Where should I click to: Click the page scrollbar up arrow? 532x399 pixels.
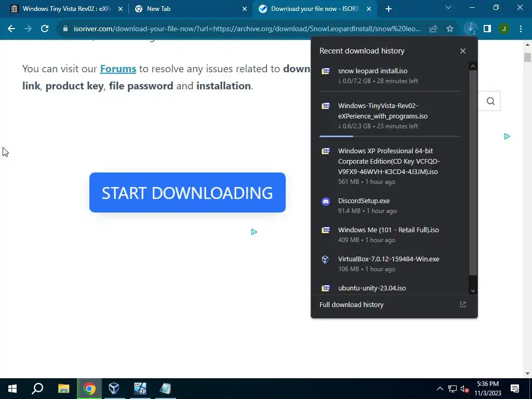click(x=527, y=45)
